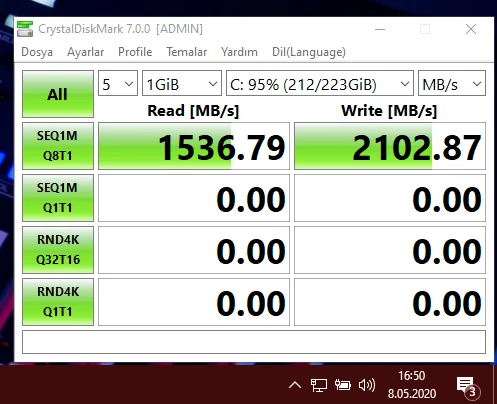The image size is (497, 404).
Task: Show hidden system tray icons
Action: click(295, 385)
